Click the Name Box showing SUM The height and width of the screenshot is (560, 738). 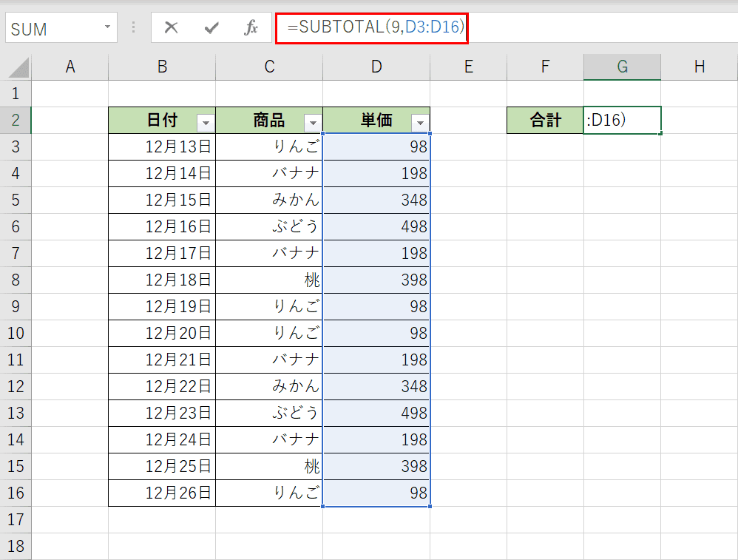click(x=61, y=28)
